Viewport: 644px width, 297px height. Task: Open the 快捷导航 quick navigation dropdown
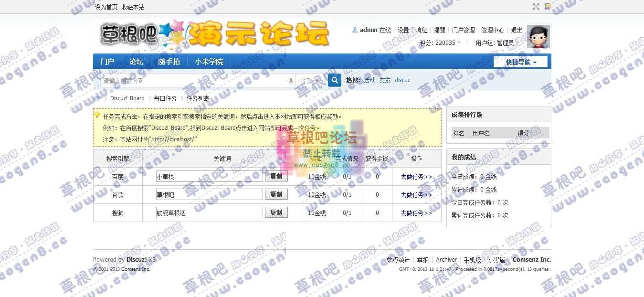tap(520, 62)
